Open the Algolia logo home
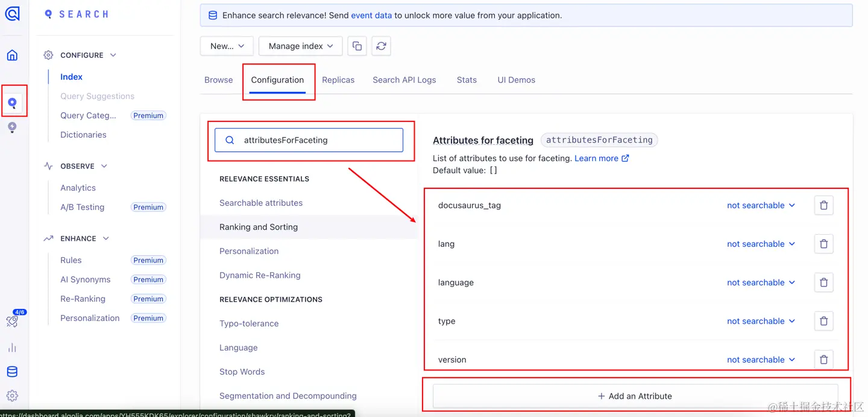868x417 pixels. coord(13,13)
